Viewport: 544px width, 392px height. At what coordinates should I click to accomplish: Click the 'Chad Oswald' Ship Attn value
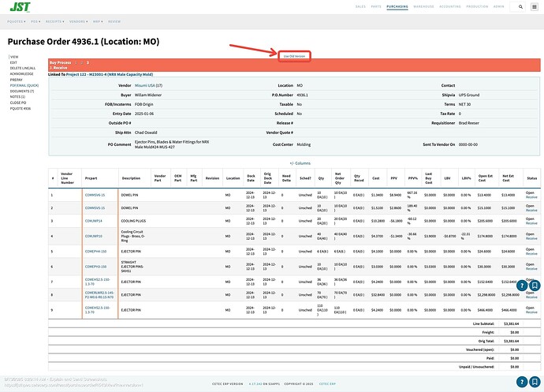coord(146,133)
